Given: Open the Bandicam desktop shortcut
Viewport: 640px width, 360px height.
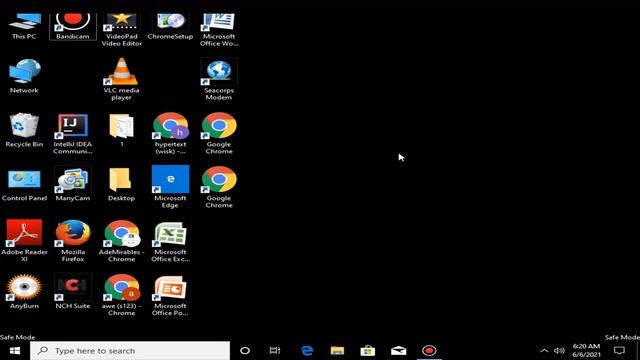Looking at the screenshot, I should point(73,26).
